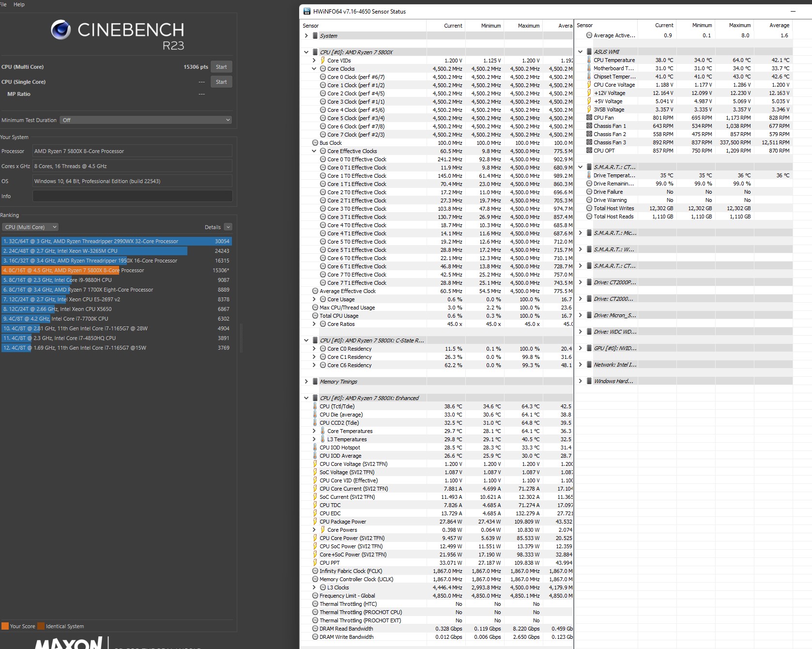
Task: Click the clock icon for Infinity Fabric Clock (FCLK)
Action: pos(315,571)
